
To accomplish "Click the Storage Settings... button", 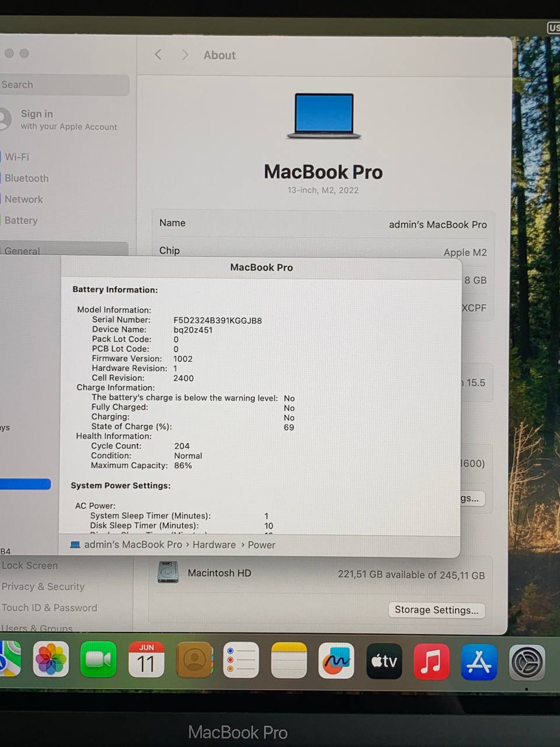I will coord(436,610).
